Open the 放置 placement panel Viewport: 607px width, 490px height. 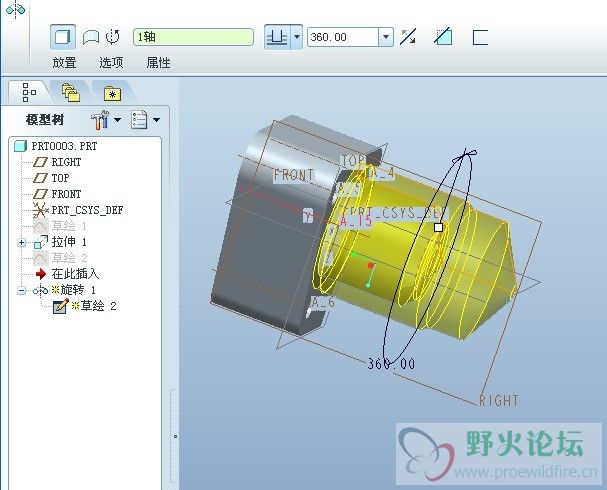coord(64,63)
